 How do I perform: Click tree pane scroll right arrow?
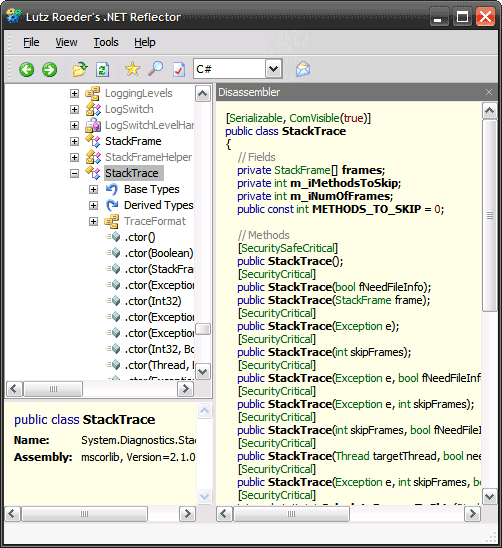(x=186, y=389)
